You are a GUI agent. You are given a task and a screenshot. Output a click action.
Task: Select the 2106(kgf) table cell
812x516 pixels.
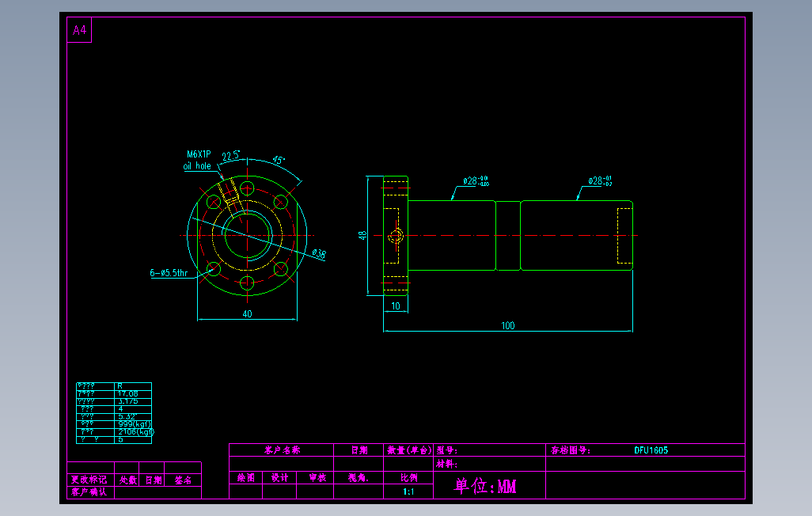(133, 431)
